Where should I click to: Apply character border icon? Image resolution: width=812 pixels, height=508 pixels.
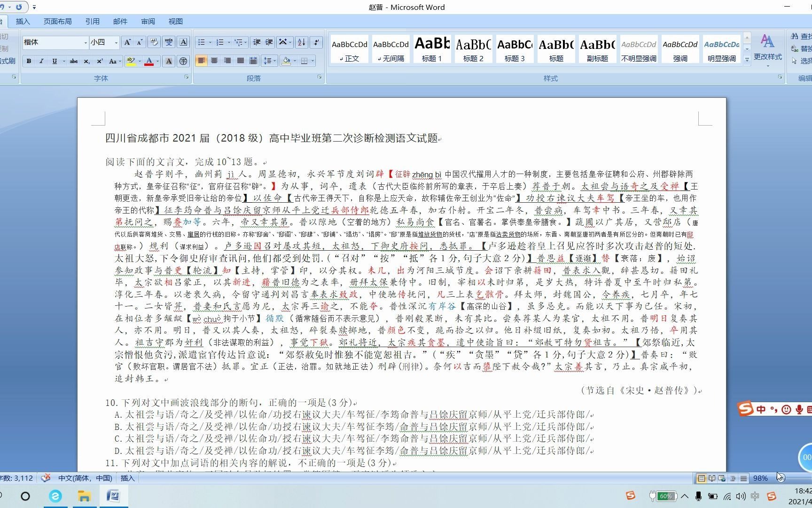pyautogui.click(x=183, y=42)
